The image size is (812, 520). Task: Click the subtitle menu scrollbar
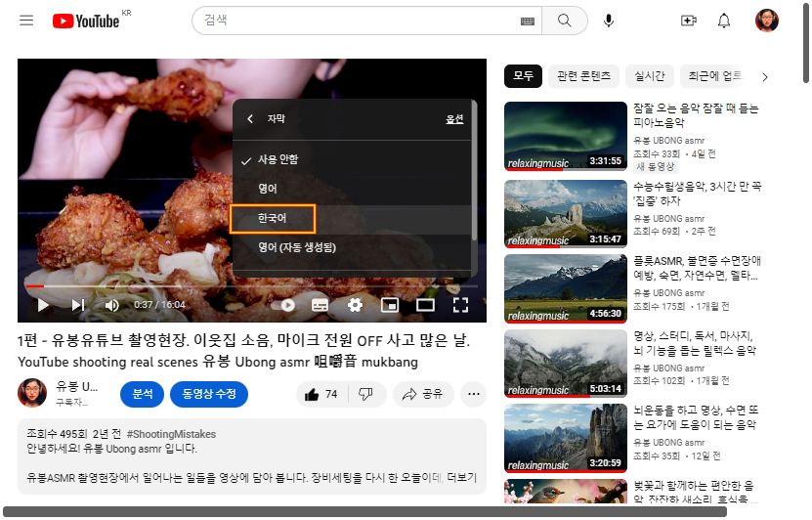tap(474, 171)
